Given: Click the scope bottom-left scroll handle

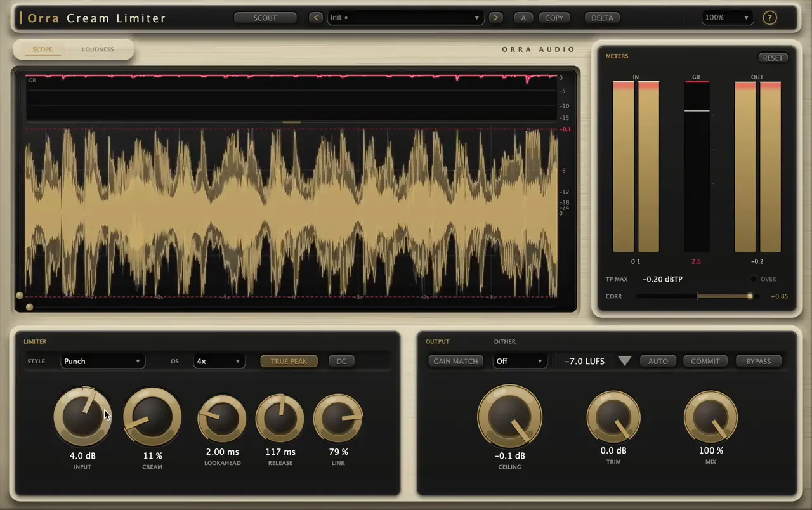Looking at the screenshot, I should pos(29,307).
